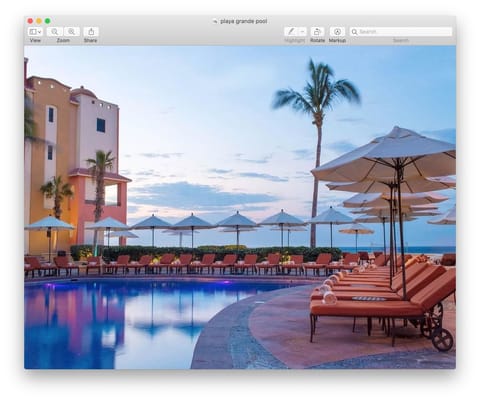Show the Markup toolbar
This screenshot has height=401, width=480.
(x=337, y=32)
